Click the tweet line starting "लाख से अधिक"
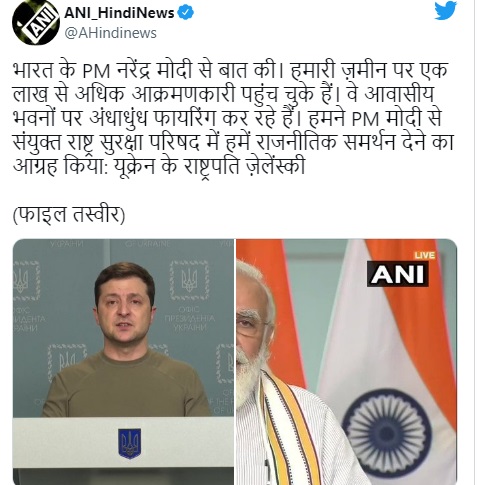The width and height of the screenshot is (477, 485). point(223,94)
